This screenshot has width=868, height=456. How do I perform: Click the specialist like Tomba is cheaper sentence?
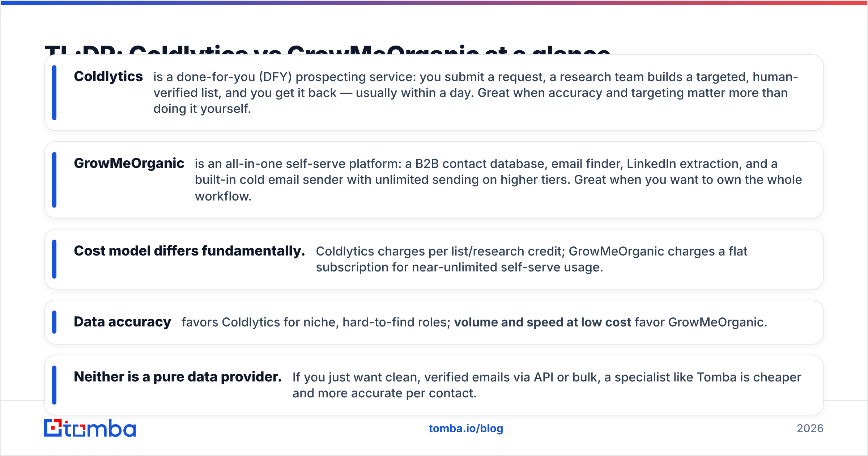(x=547, y=385)
